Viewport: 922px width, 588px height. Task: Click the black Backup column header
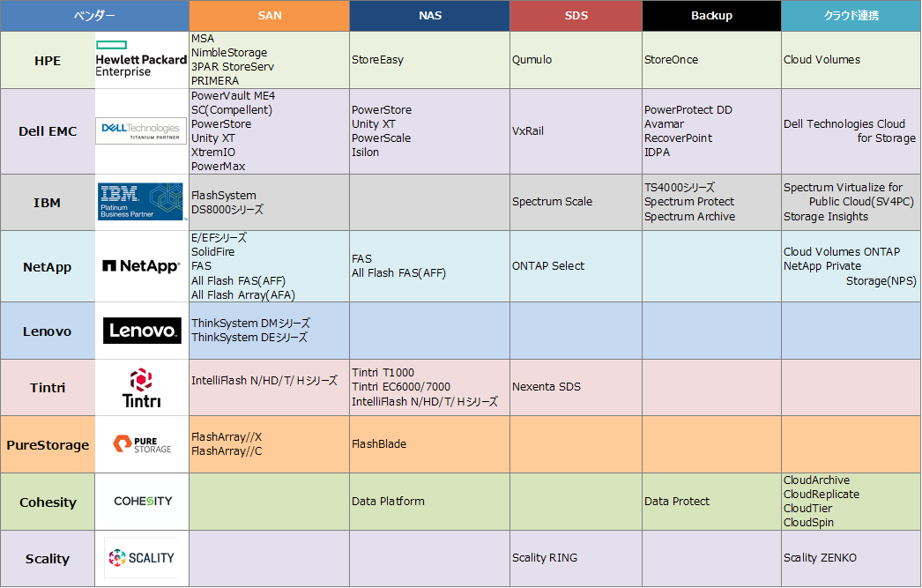pos(711,16)
